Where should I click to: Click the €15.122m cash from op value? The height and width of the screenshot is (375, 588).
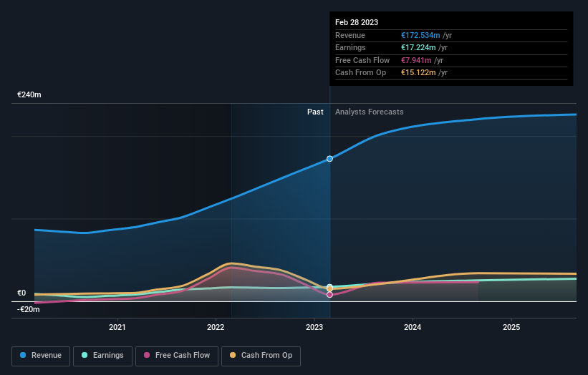[x=418, y=73]
